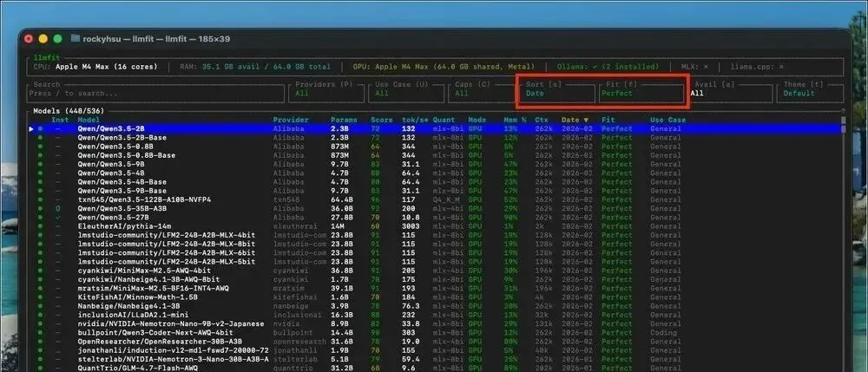Click the Models (448/536) panel title
Viewport: 868px width, 372px height.
[69, 111]
